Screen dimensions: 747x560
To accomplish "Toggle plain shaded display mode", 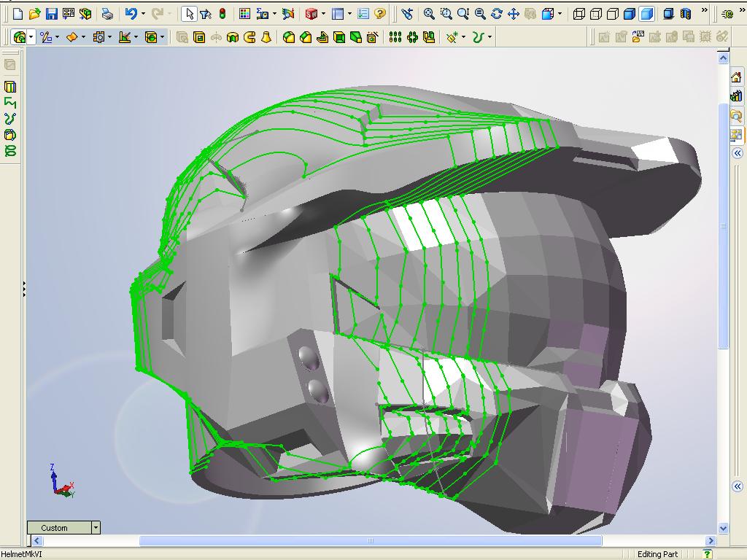I will [x=646, y=14].
